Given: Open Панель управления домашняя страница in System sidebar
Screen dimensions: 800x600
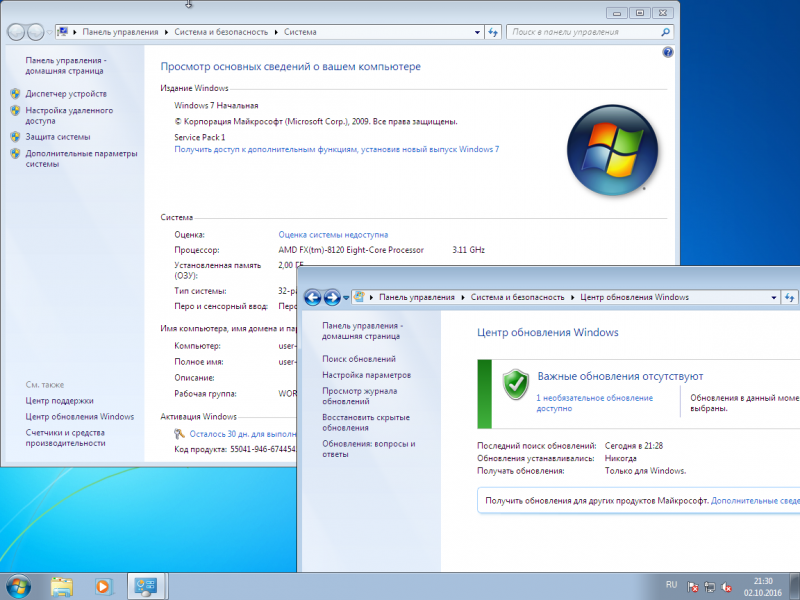Looking at the screenshot, I should coord(66,65).
